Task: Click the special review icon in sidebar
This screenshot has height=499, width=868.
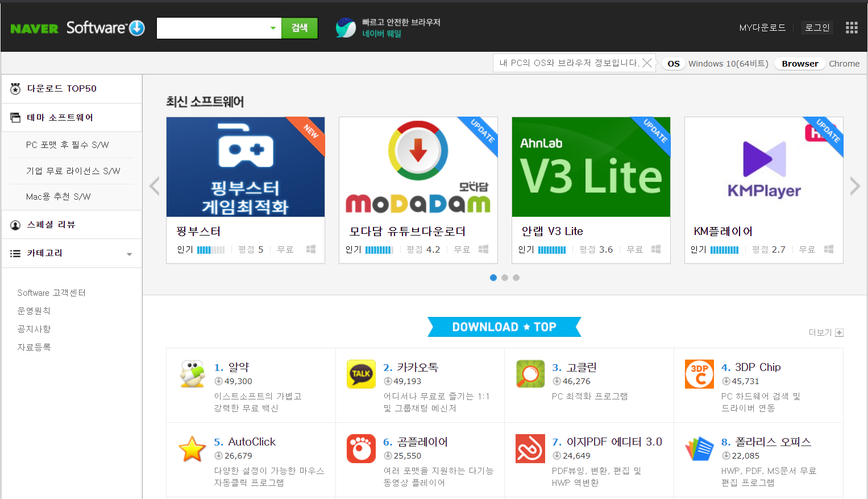Action: 15,225
